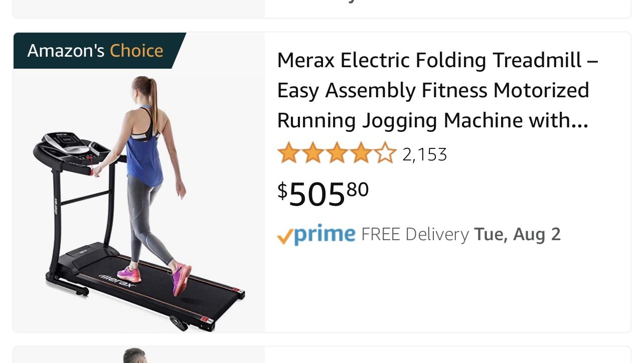
Task: Tap the previous product card above
Action: point(321,9)
